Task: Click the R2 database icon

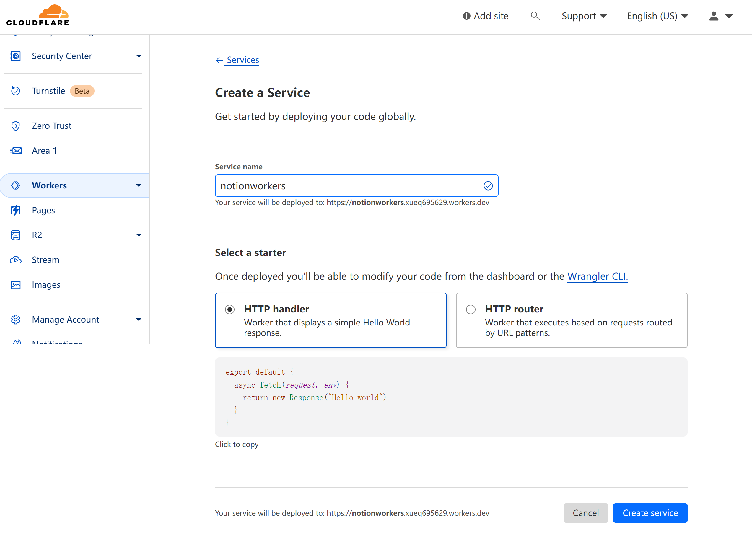Action: point(16,235)
